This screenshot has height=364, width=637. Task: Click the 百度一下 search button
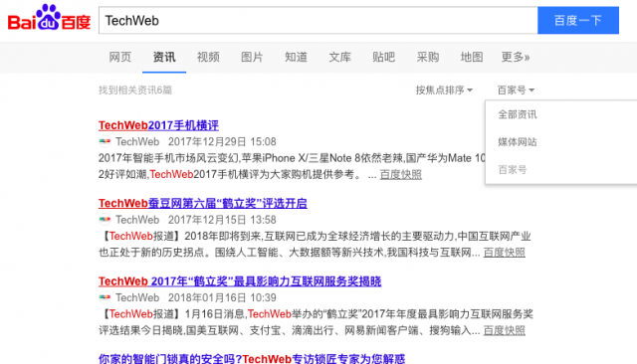click(x=578, y=20)
